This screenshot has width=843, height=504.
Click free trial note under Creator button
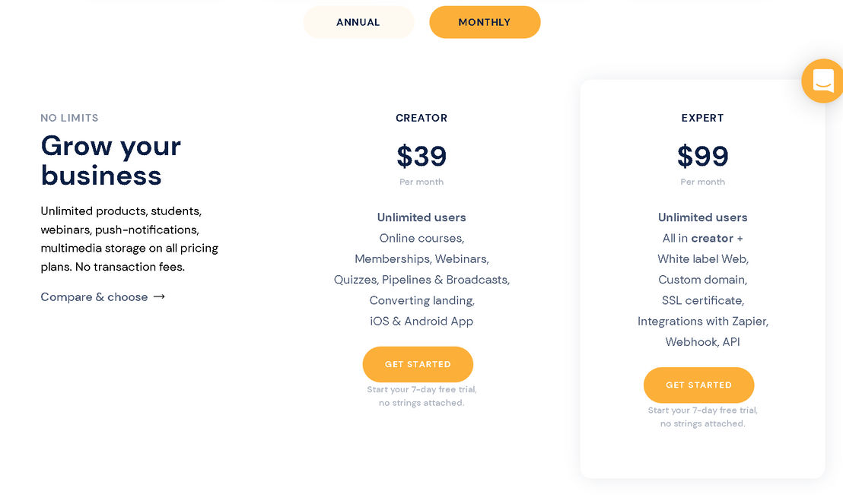tap(421, 396)
